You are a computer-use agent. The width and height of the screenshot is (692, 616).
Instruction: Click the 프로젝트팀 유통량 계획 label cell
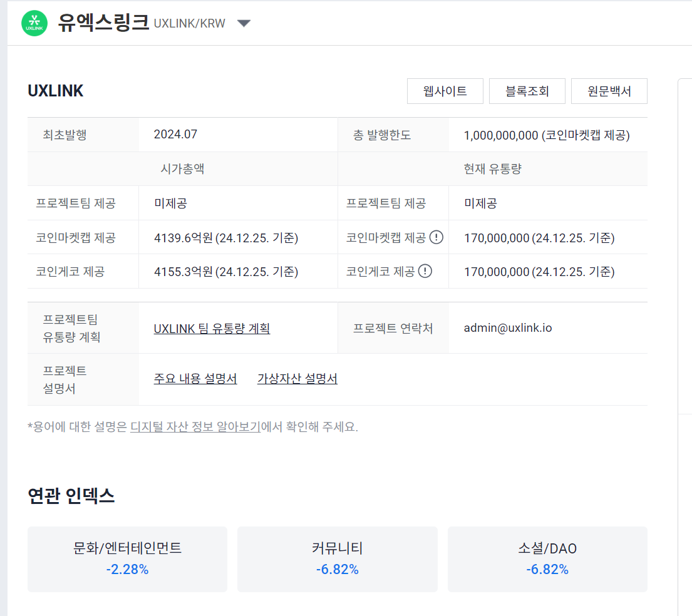pyautogui.click(x=83, y=328)
